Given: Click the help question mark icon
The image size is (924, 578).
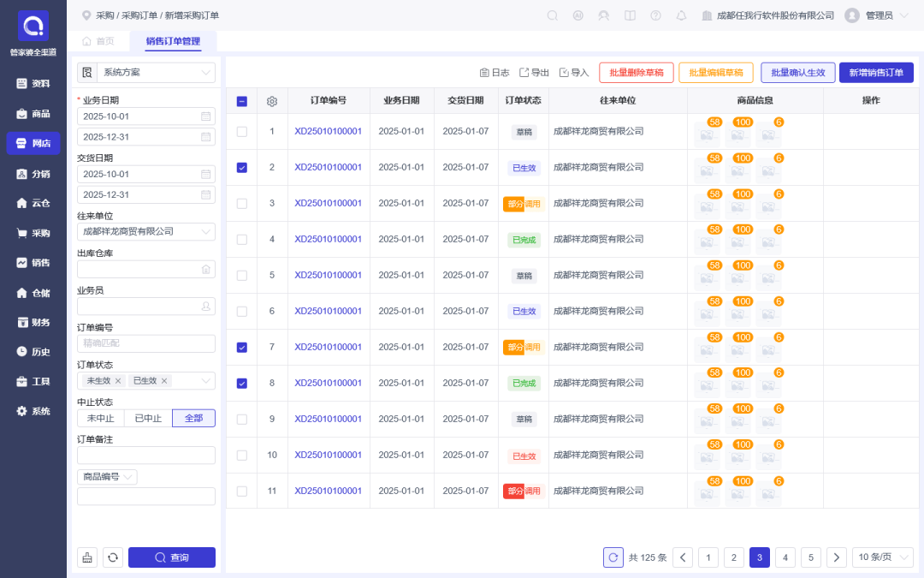Looking at the screenshot, I should [x=655, y=15].
